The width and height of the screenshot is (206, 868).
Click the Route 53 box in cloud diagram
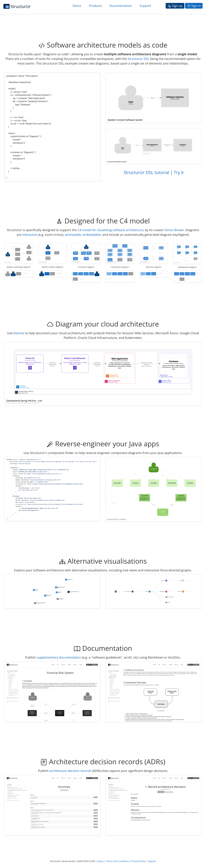click(x=30, y=363)
